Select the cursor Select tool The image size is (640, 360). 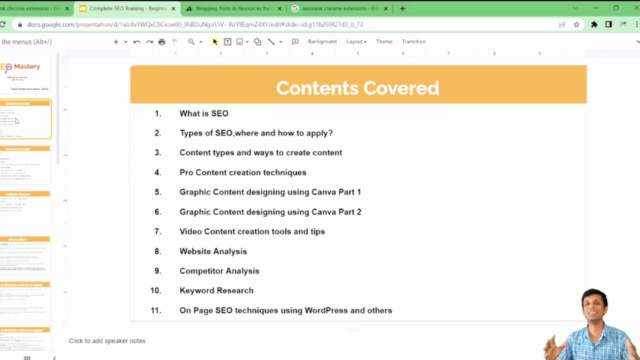[215, 42]
